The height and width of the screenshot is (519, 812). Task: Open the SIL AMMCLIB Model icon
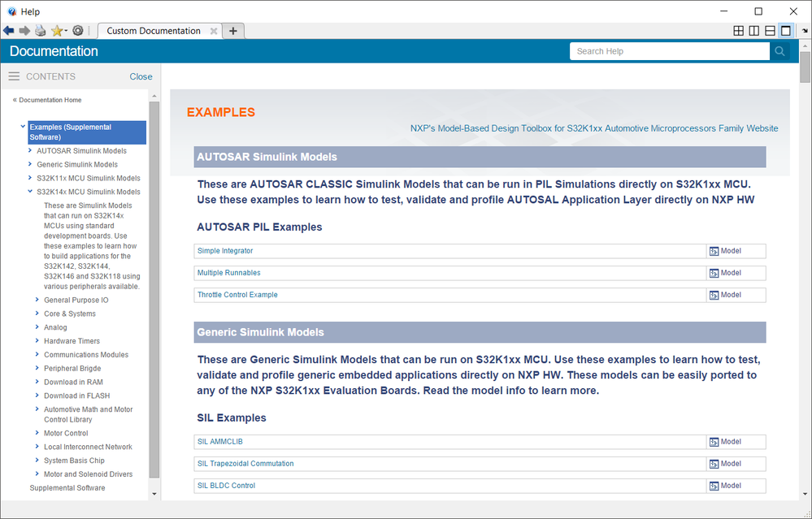click(714, 442)
